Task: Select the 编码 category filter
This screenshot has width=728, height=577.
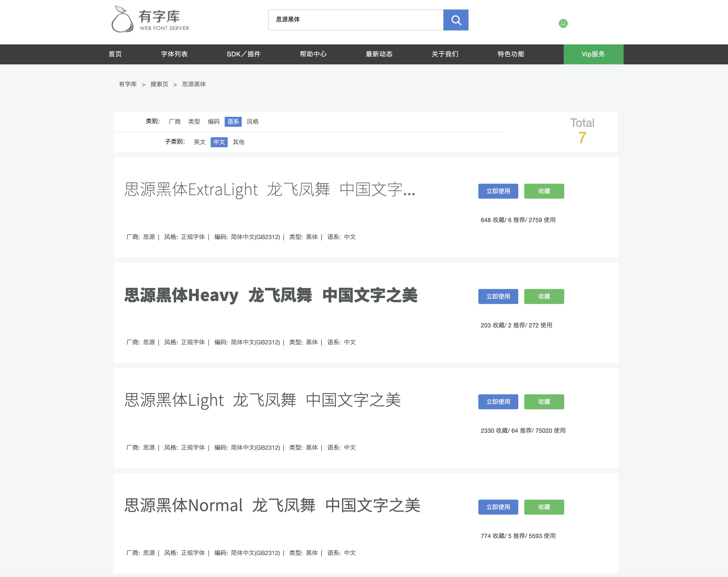Action: [213, 122]
